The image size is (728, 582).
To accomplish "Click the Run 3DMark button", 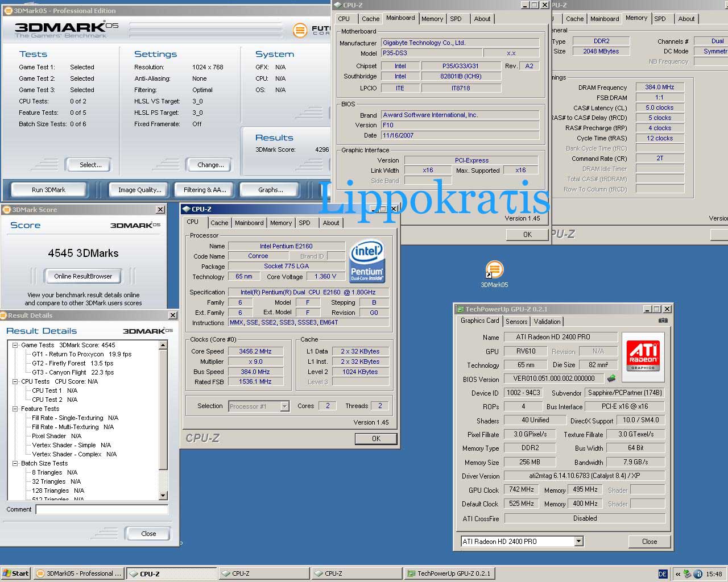I will point(48,190).
